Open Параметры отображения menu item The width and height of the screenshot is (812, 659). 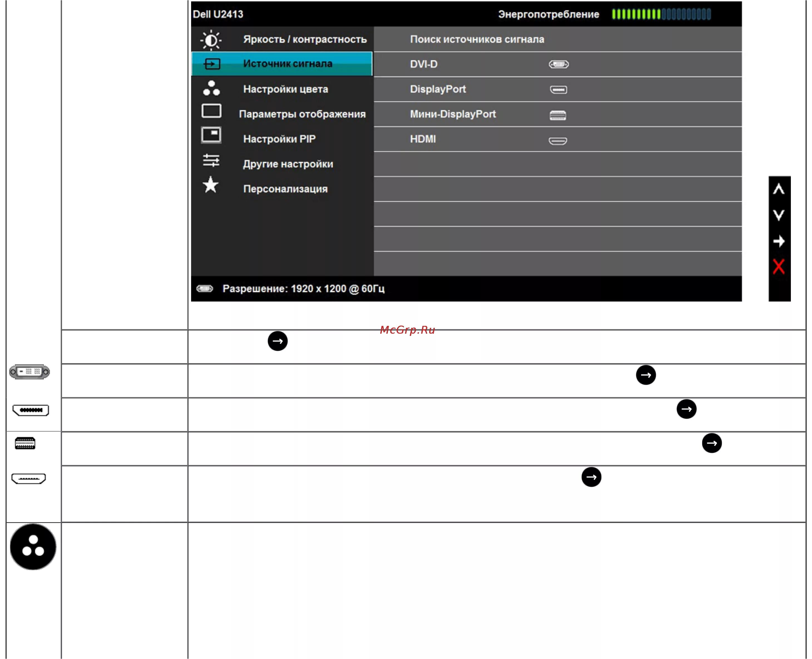[x=302, y=114]
